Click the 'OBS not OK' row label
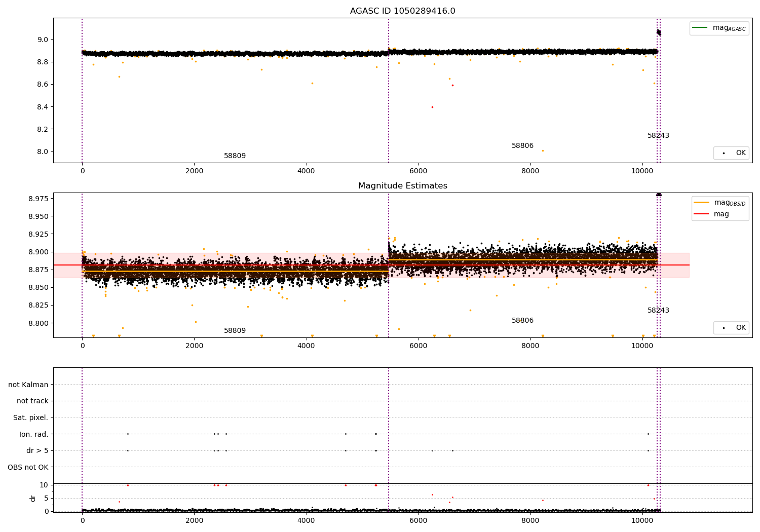 click(x=28, y=468)
